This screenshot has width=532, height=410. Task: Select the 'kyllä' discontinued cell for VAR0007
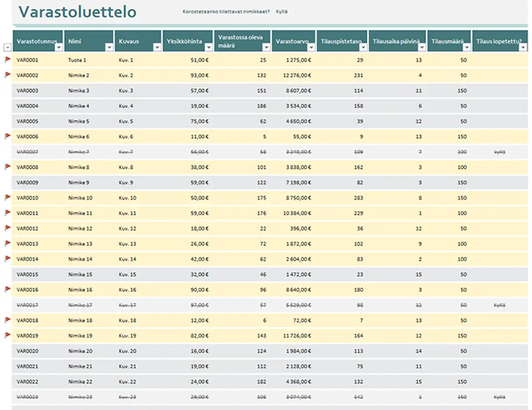pyautogui.click(x=499, y=152)
